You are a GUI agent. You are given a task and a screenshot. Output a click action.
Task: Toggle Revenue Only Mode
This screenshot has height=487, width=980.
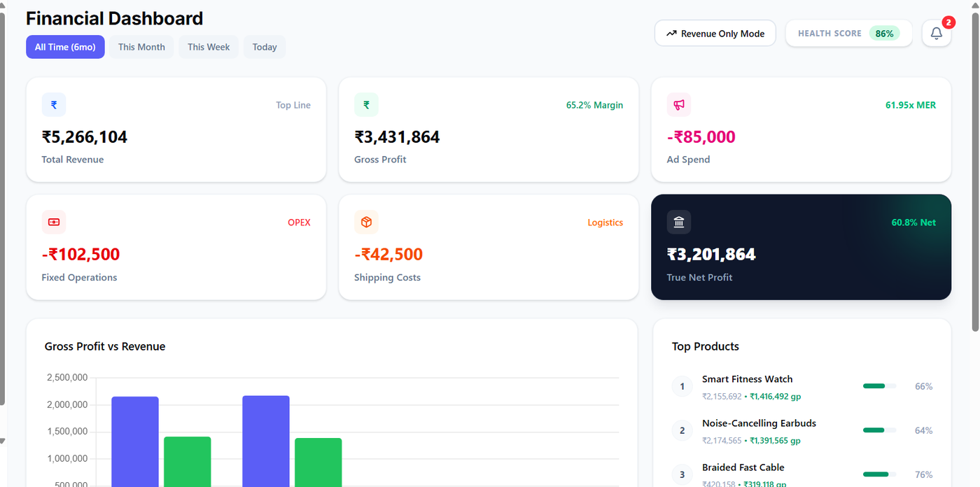tap(715, 33)
